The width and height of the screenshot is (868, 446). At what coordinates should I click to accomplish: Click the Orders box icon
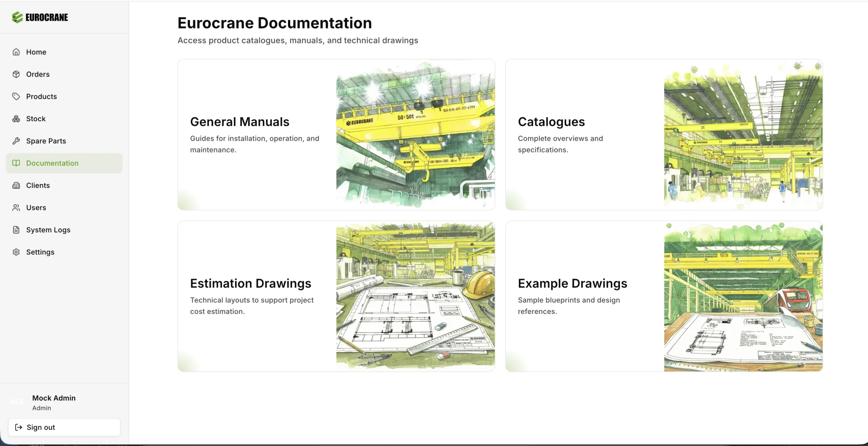tap(16, 74)
